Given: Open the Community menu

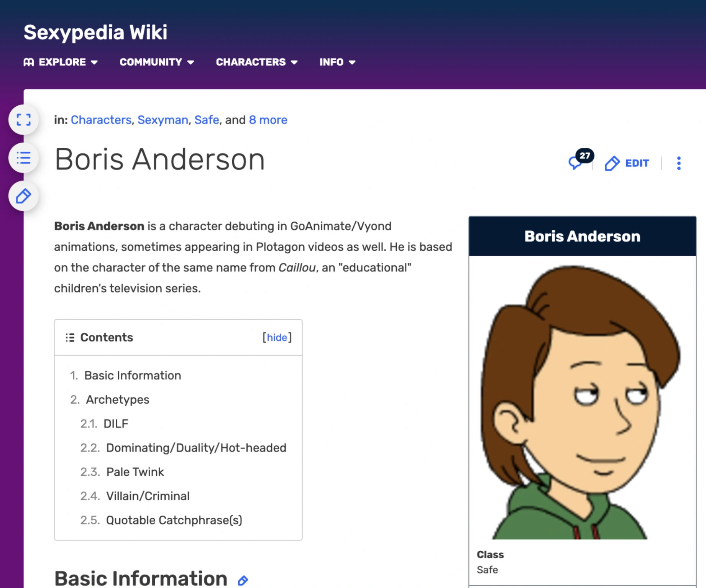Looking at the screenshot, I should point(151,62).
